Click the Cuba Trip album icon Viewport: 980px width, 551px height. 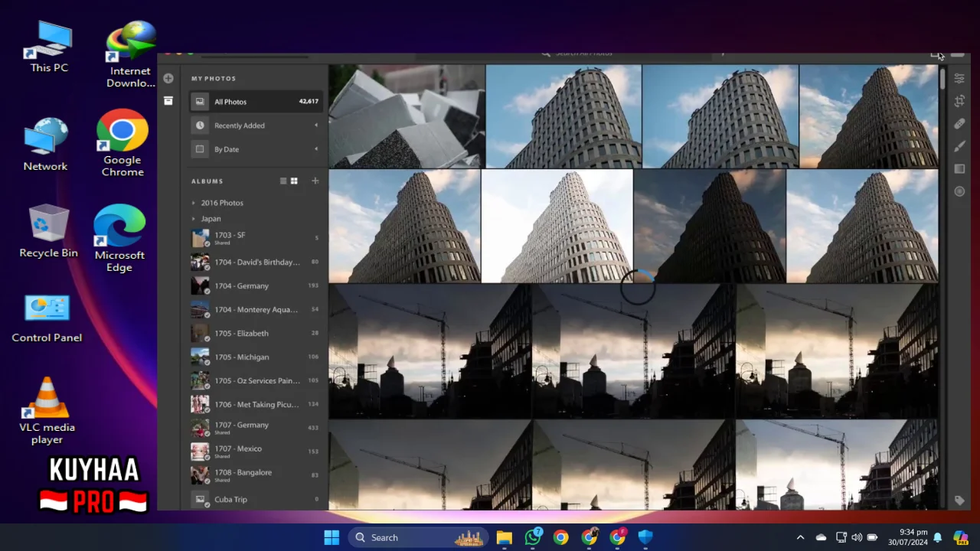[x=200, y=499]
